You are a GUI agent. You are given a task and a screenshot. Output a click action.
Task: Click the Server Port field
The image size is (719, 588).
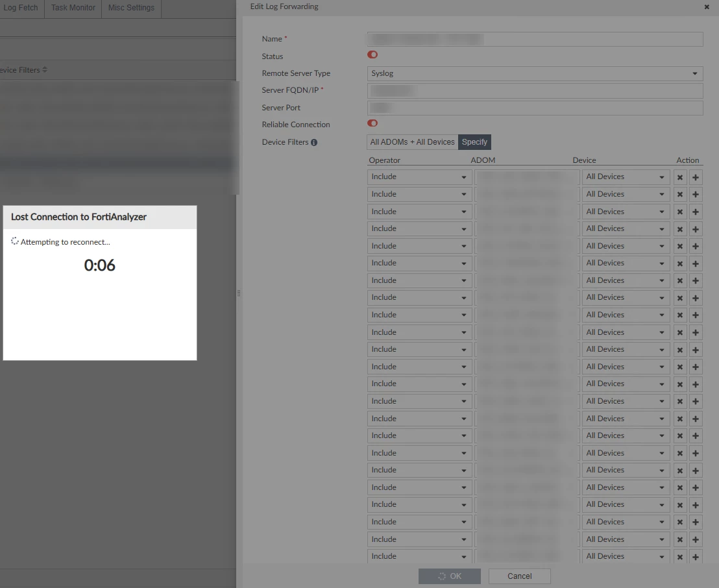click(x=535, y=108)
